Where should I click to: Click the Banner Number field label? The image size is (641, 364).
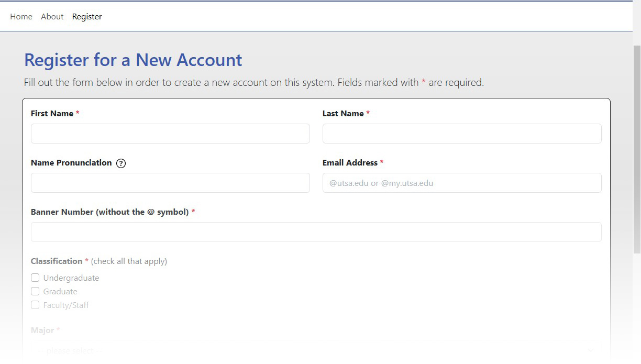109,212
